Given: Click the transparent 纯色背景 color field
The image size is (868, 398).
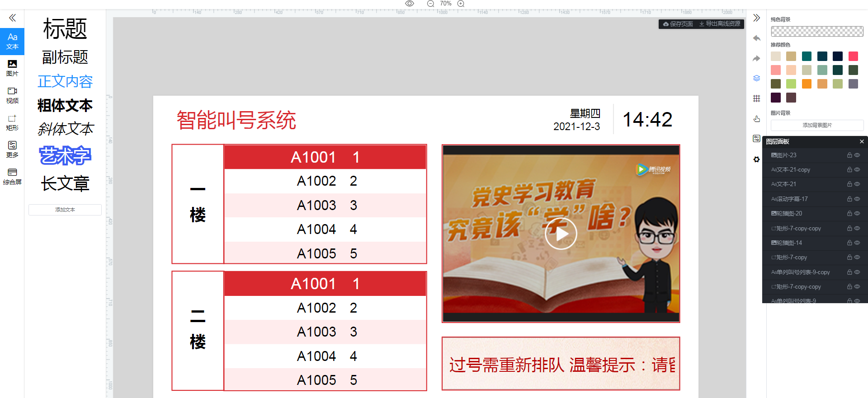Looking at the screenshot, I should (x=817, y=31).
